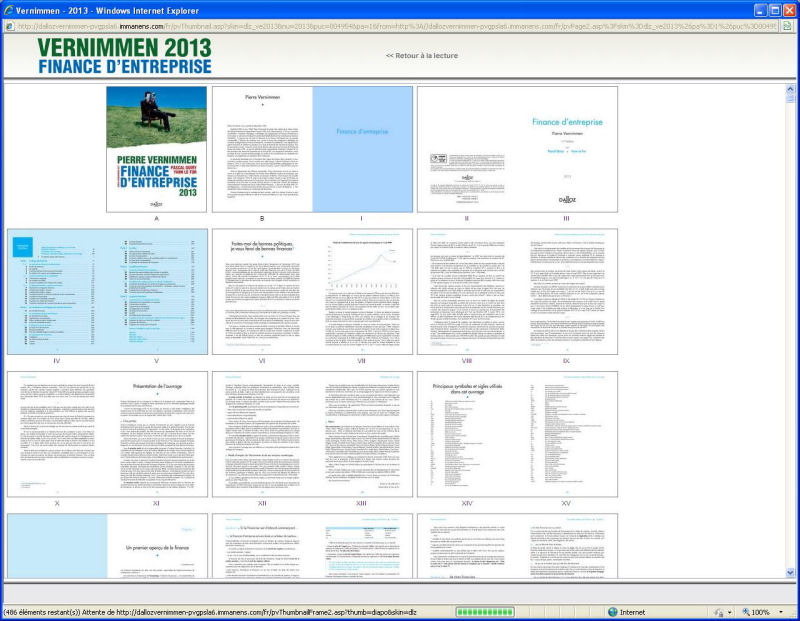Minimize the Internet Explorer window

(x=760, y=10)
